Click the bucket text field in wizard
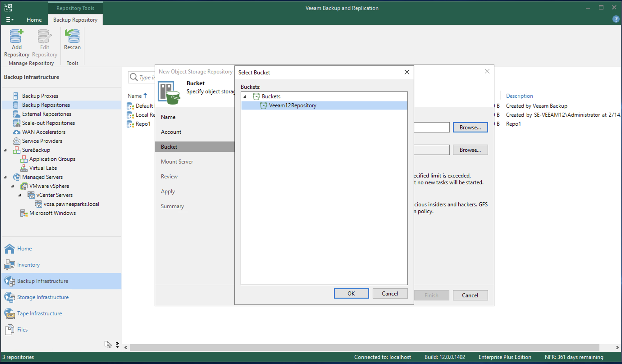 point(431,127)
